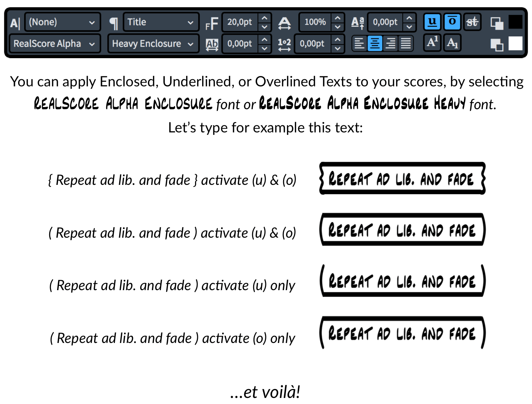Justify text alignment
Screen dimensions: 532x404
pos(406,44)
